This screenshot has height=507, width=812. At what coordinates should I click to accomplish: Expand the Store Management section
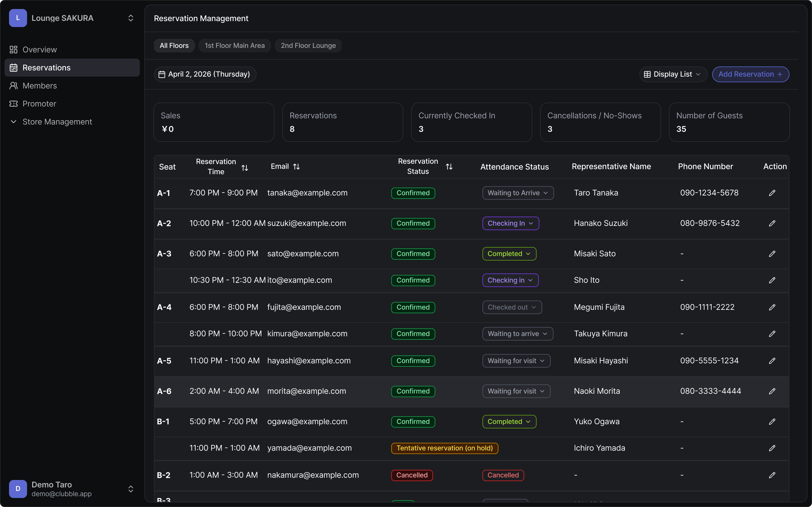point(57,122)
